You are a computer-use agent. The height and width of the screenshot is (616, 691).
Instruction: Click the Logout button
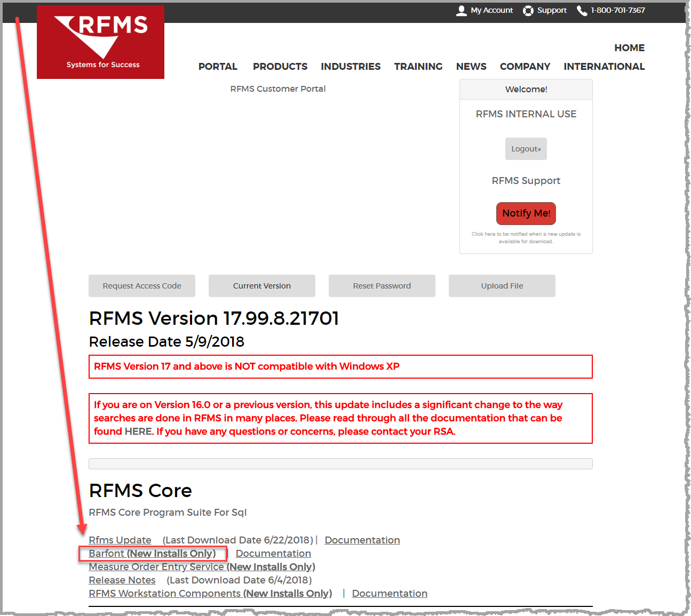[526, 149]
